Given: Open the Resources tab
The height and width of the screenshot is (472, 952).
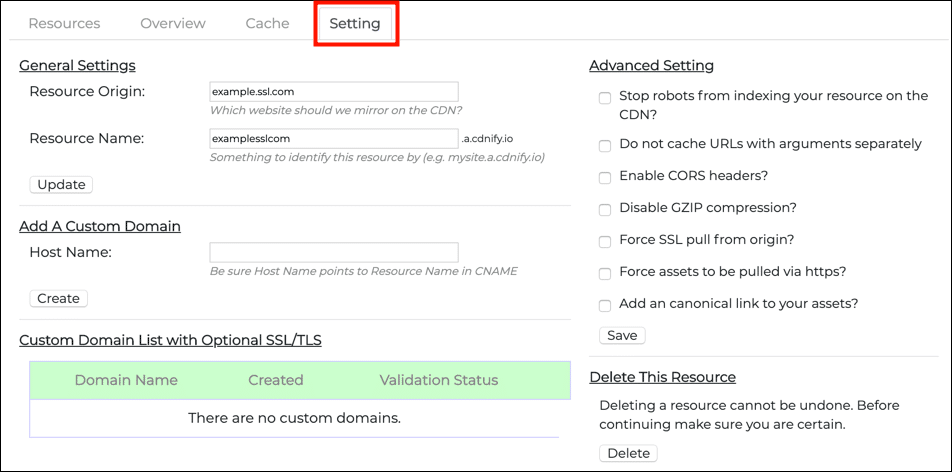Looking at the screenshot, I should coord(64,23).
